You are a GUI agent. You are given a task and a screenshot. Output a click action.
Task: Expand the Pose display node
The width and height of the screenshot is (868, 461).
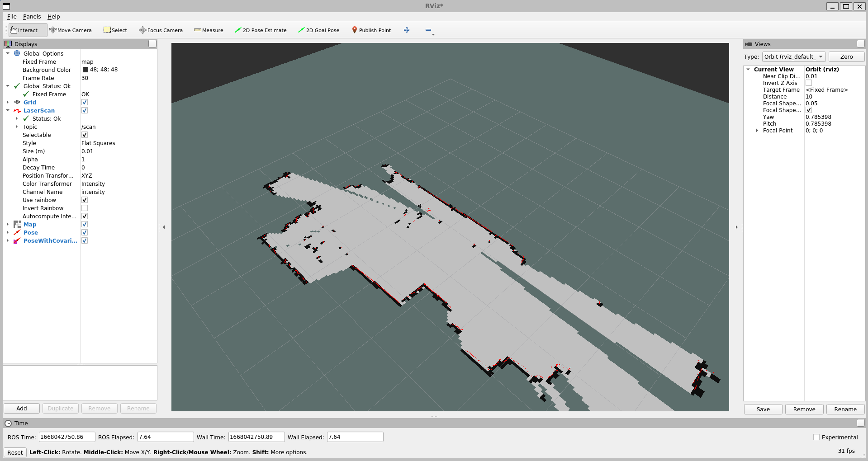[8, 232]
